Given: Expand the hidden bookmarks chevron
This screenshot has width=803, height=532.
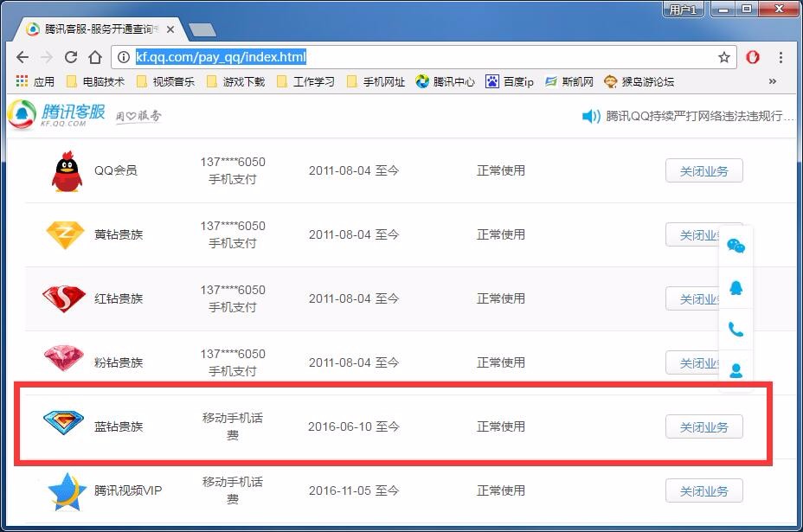Looking at the screenshot, I should tap(772, 81).
